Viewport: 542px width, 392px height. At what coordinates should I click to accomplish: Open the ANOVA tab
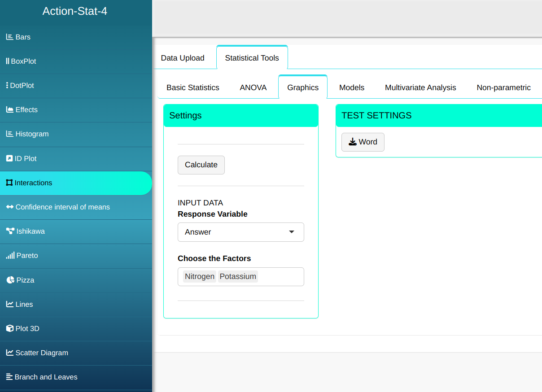pos(253,87)
